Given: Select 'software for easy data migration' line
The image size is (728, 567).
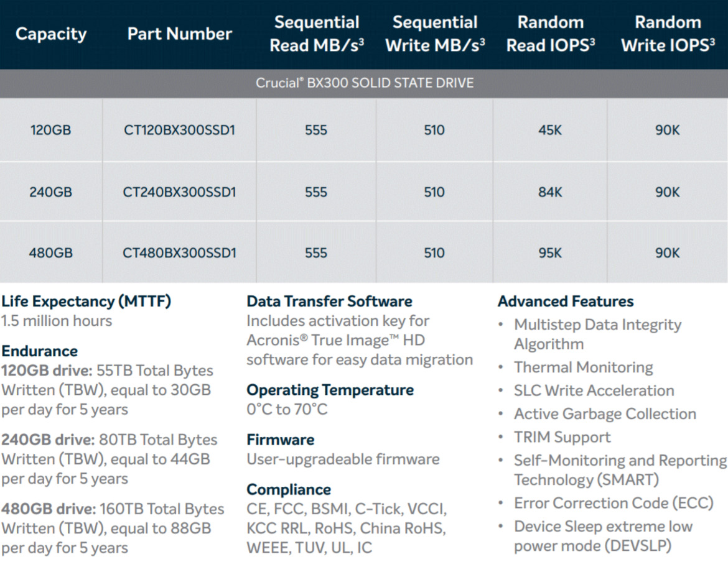Looking at the screenshot, I should [x=360, y=360].
